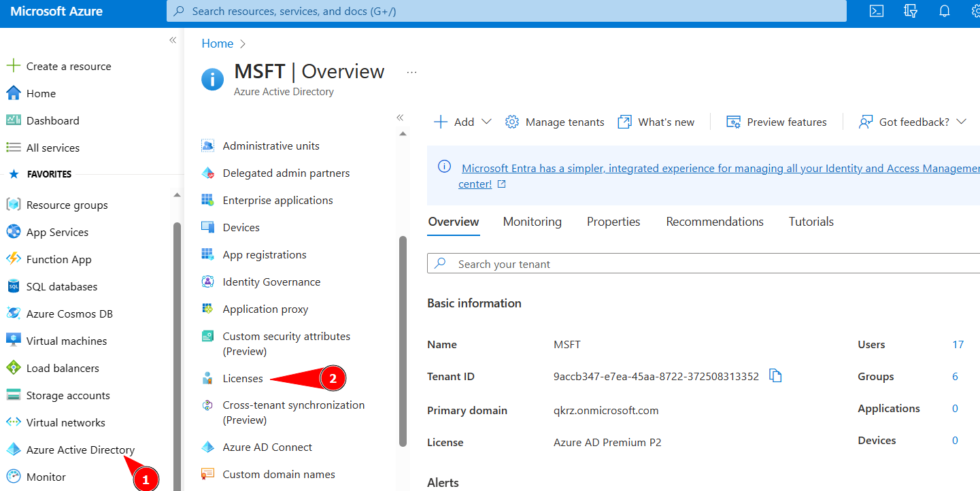Click the Cross-tenant synchronization icon

pos(208,405)
